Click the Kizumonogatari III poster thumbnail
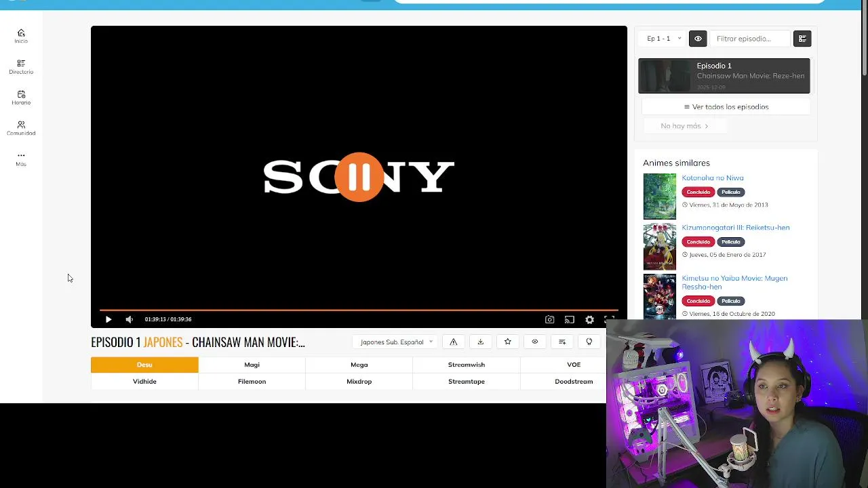The width and height of the screenshot is (868, 488). coord(660,247)
